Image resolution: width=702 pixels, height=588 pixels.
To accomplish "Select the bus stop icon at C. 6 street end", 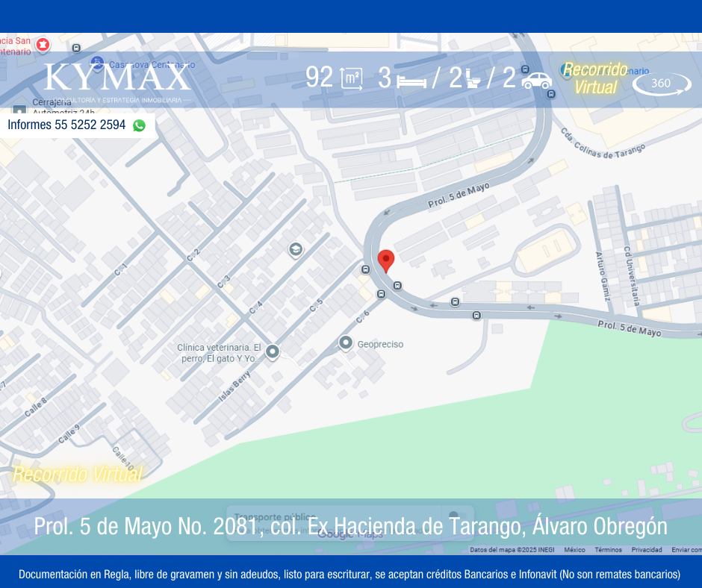I will click(x=381, y=294).
